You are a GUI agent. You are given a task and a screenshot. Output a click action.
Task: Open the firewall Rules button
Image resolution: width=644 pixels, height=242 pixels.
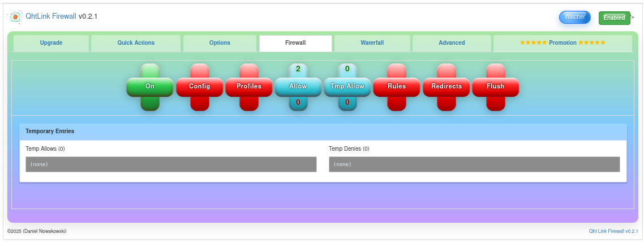coord(397,87)
